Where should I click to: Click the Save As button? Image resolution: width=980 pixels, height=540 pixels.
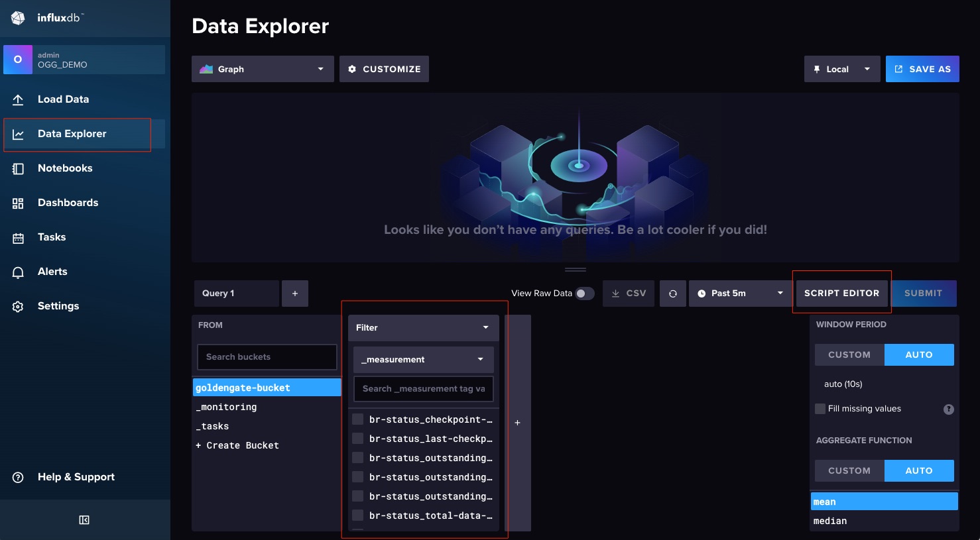922,69
